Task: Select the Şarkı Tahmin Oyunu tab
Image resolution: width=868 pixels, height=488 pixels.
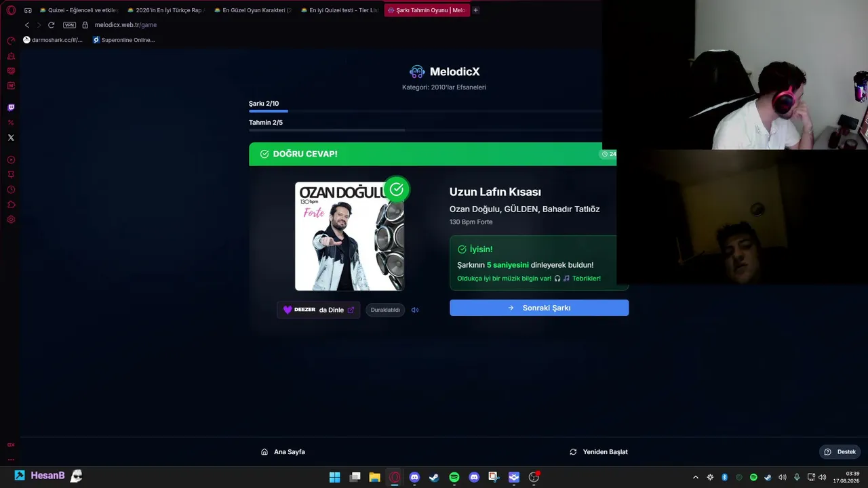Action: [x=427, y=10]
